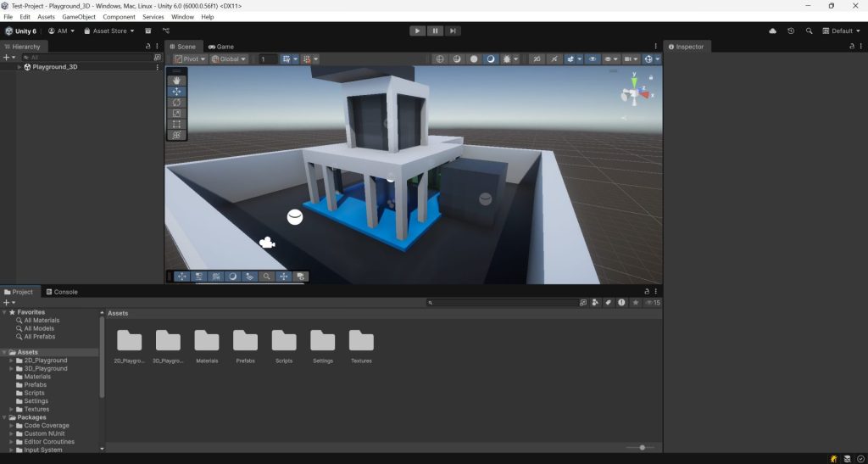Expand the 3D_Playground folder tree
The height and width of the screenshot is (464, 868).
pyautogui.click(x=12, y=369)
